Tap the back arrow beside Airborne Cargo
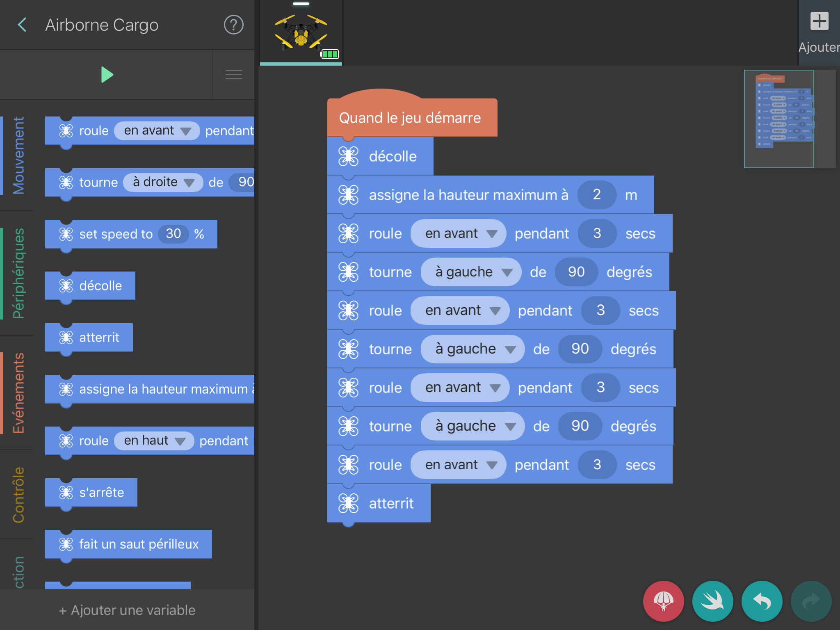 pyautogui.click(x=23, y=25)
